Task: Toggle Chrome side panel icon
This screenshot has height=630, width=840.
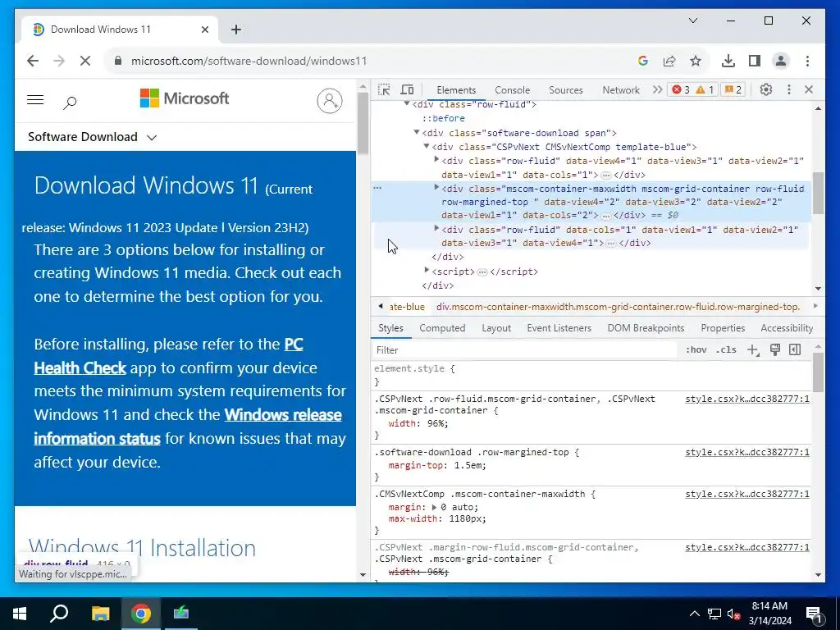Action: (x=755, y=61)
